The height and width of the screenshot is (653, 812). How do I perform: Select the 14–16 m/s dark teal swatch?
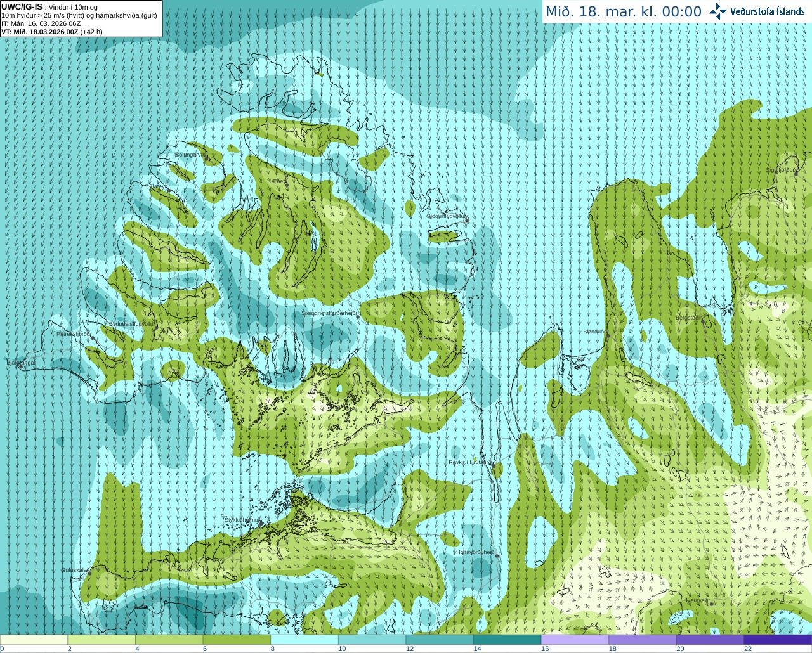pyautogui.click(x=507, y=639)
